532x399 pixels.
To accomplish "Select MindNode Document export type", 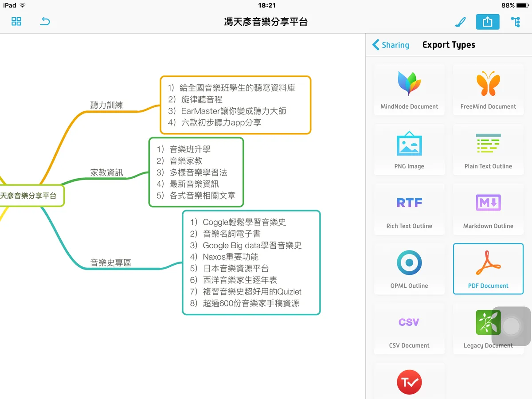I will 409,89.
